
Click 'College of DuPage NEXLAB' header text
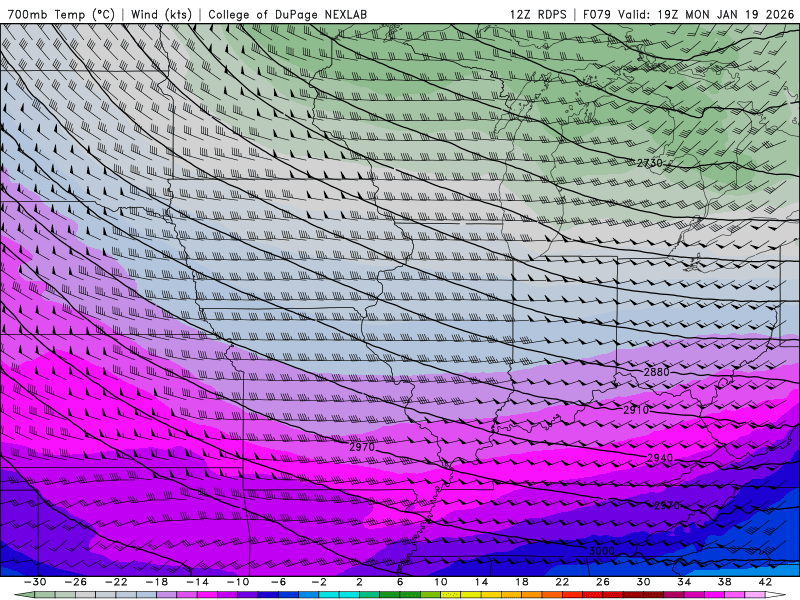coord(287,14)
